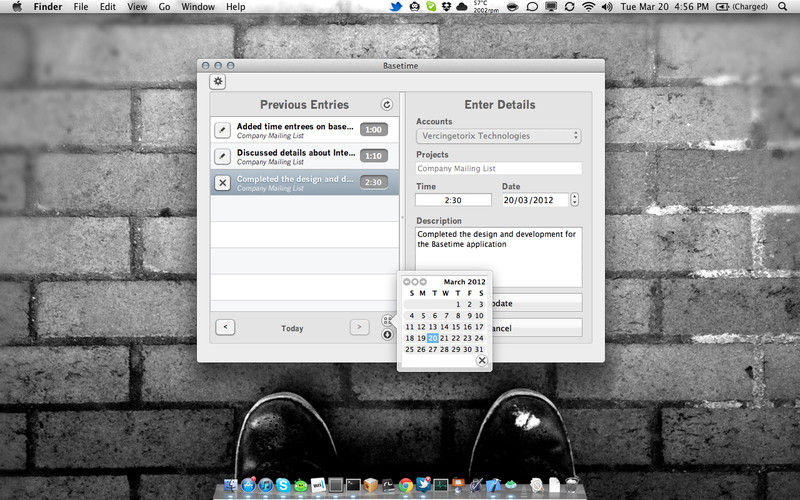
Task: Select March 21 in the calendar
Action: (444, 338)
